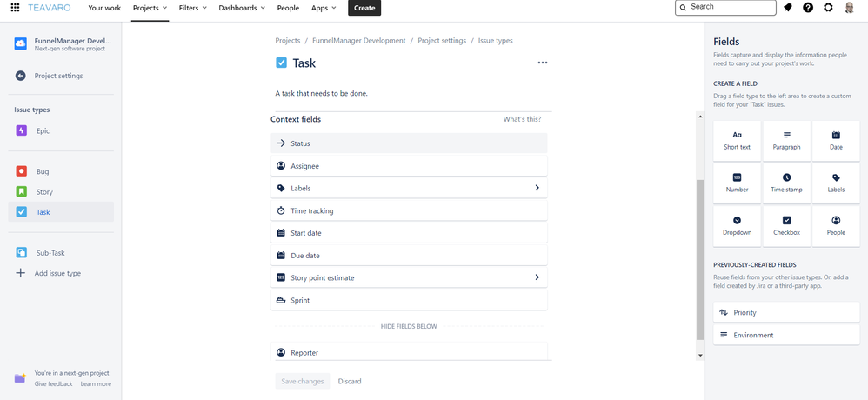This screenshot has width=868, height=400.
Task: Select the Status context field row
Action: click(x=409, y=143)
